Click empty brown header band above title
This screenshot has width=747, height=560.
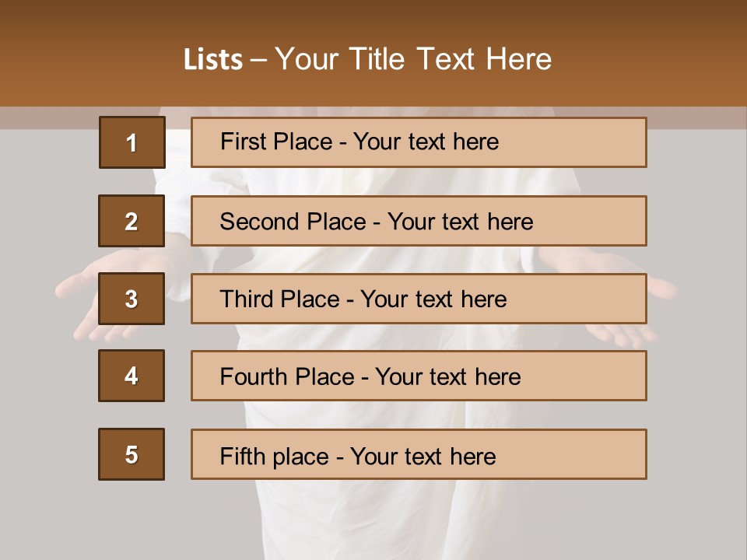click(x=373, y=17)
